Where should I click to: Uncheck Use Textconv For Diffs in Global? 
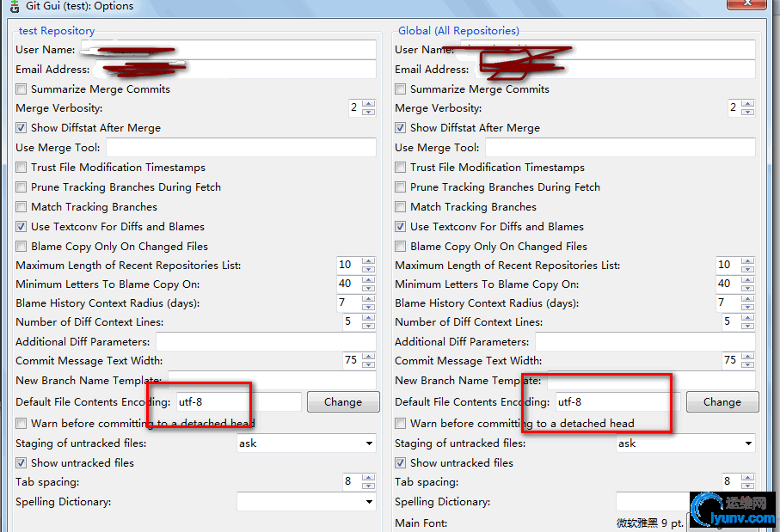pos(400,227)
